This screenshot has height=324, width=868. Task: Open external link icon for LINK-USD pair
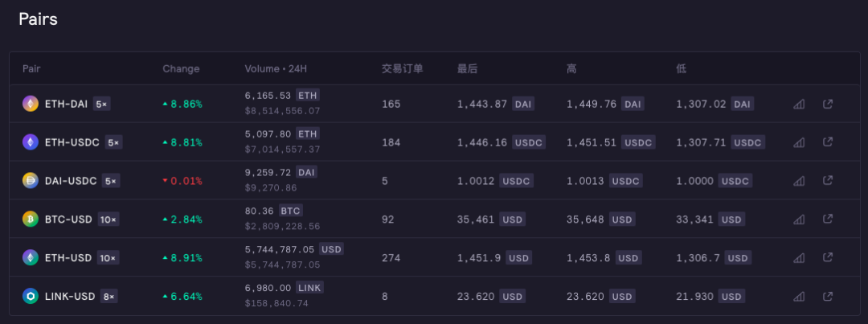[x=828, y=297]
